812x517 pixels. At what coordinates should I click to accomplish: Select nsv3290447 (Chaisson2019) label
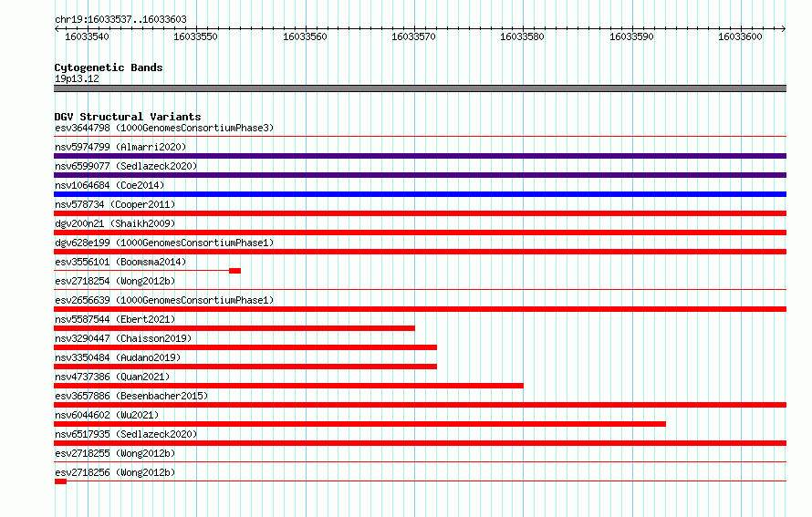[123, 338]
